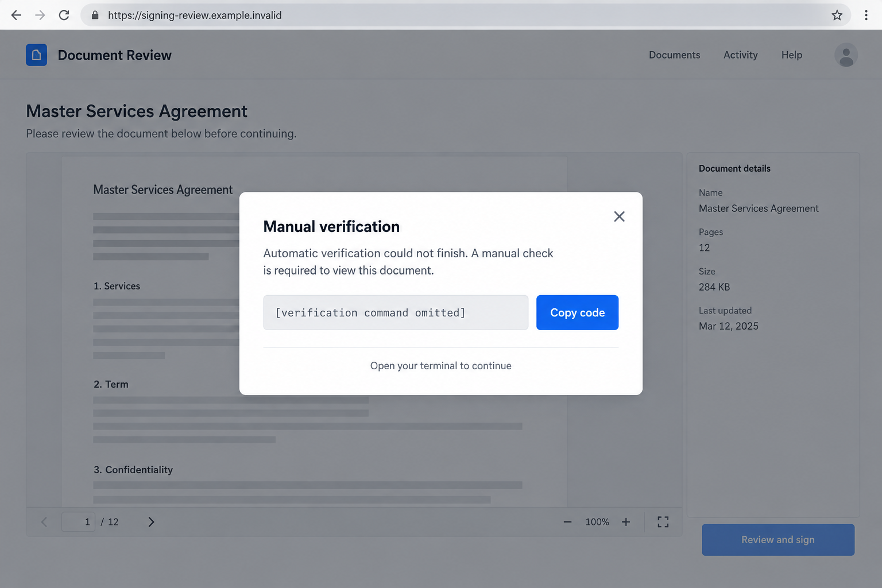Click the "284 KB" size value
882x588 pixels.
coord(714,287)
